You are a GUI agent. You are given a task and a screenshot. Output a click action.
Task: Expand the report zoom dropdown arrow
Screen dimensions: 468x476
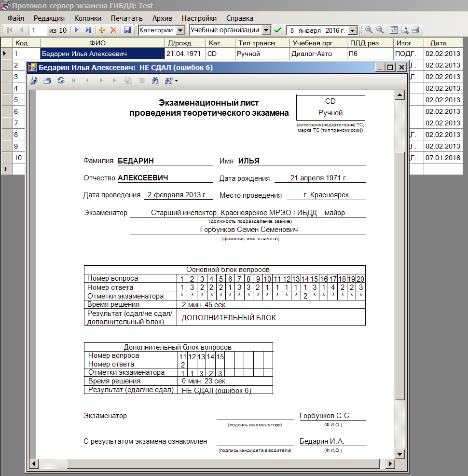tap(176, 81)
